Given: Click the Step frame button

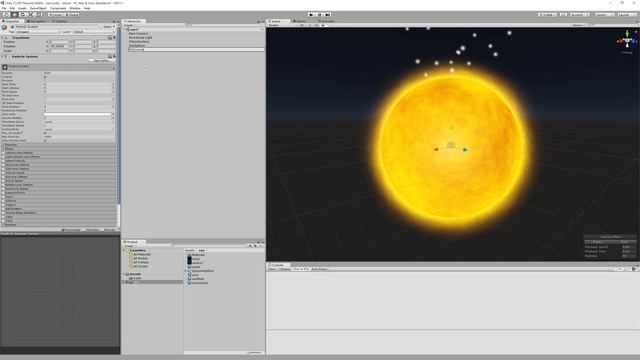Looking at the screenshot, I should click(x=328, y=15).
